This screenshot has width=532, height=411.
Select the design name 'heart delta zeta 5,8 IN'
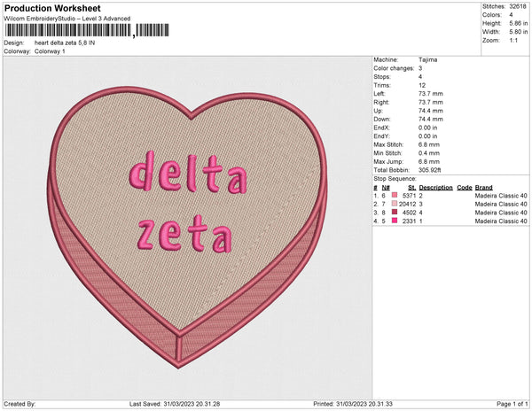[65, 43]
